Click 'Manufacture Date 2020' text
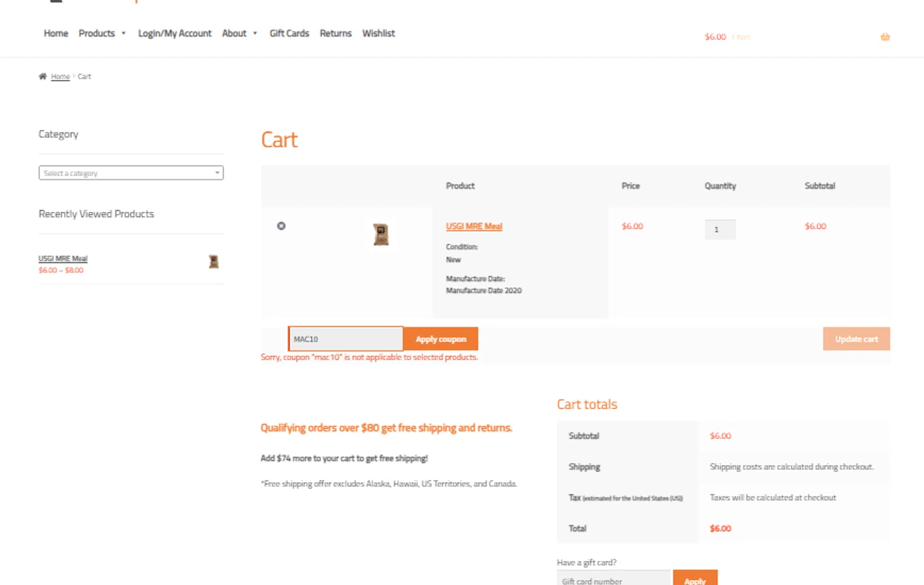This screenshot has height=585, width=924. point(484,291)
